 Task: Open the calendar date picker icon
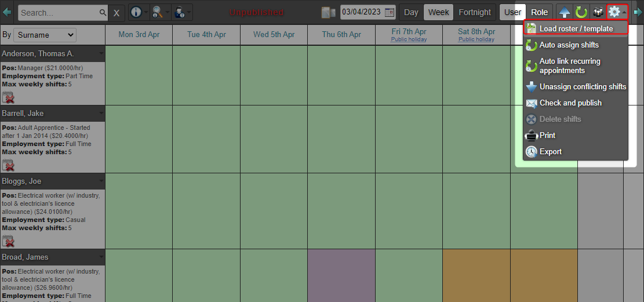pos(390,12)
